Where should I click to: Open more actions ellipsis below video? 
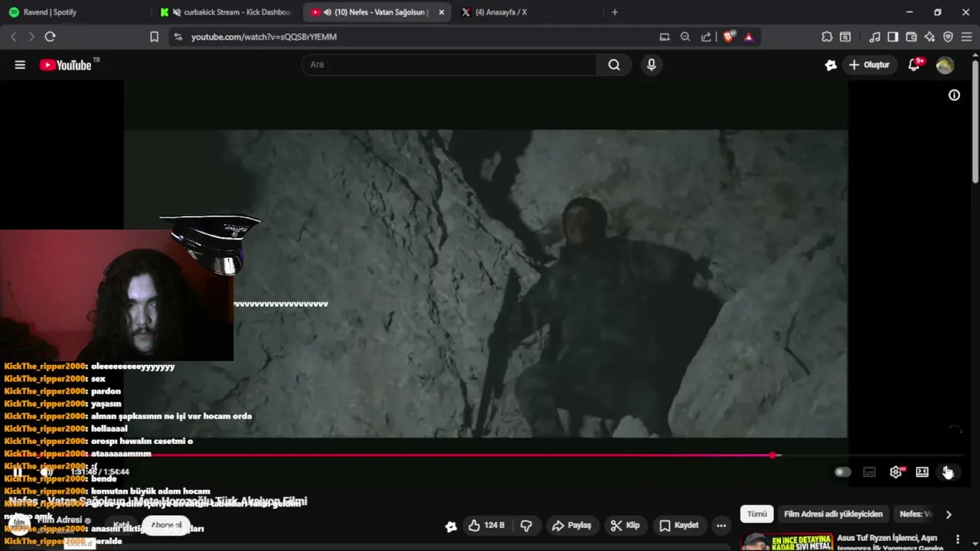coord(721,525)
